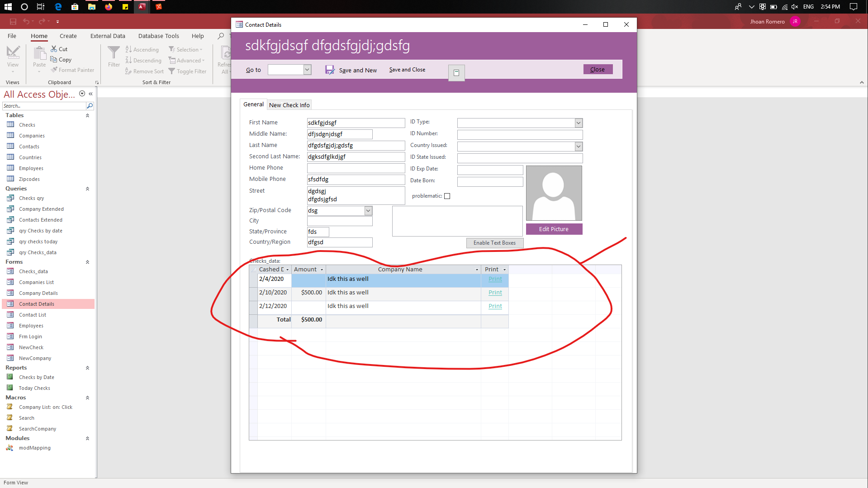This screenshot has width=868, height=488.
Task: Toggle the problematic checkbox
Action: click(x=447, y=196)
